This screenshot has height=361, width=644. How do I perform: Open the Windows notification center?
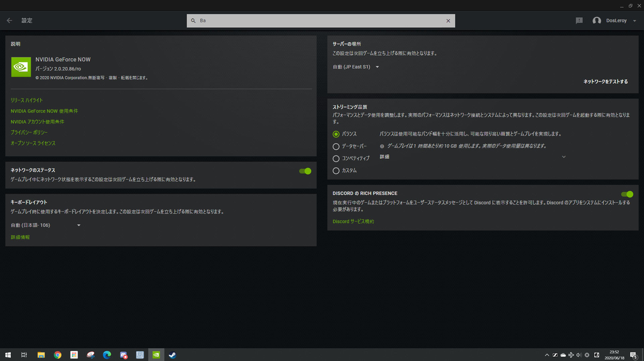pyautogui.click(x=634, y=355)
